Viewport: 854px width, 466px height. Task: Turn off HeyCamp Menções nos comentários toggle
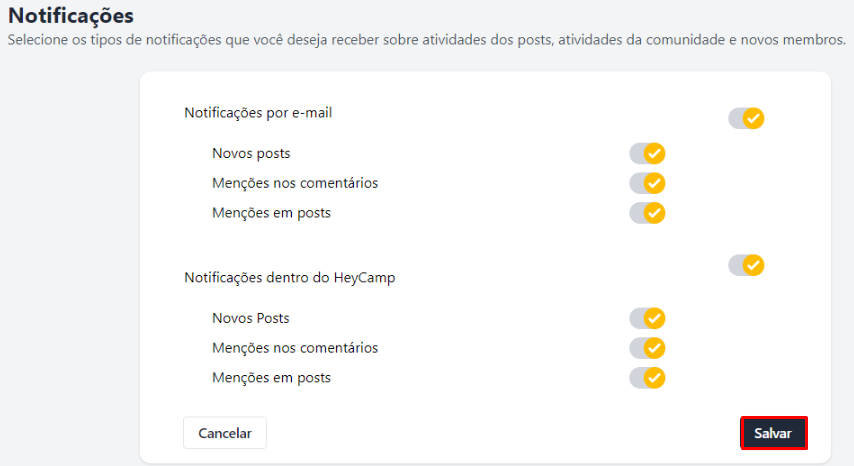[x=647, y=348]
